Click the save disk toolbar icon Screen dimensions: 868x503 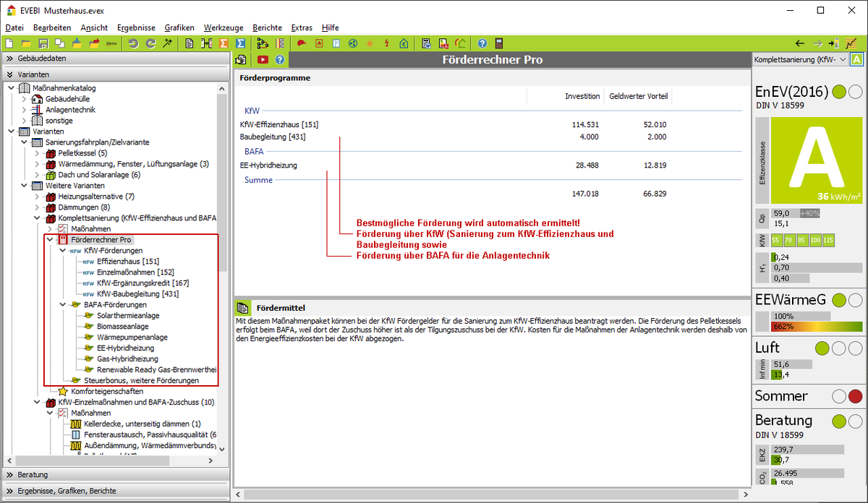[x=43, y=43]
